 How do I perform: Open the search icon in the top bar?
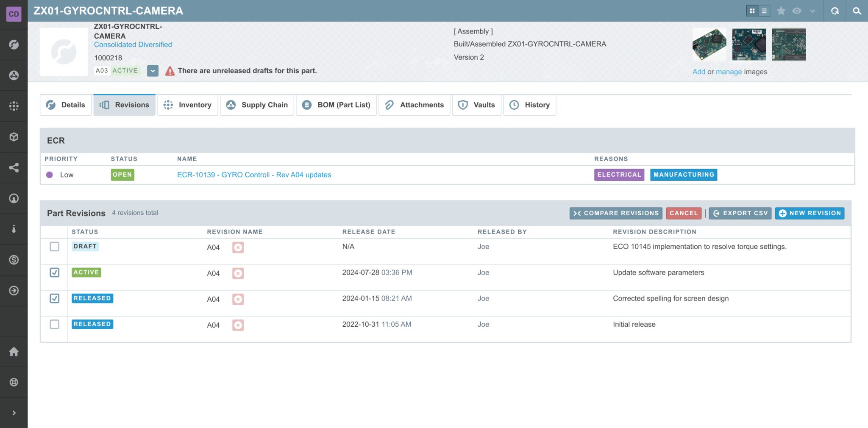click(857, 11)
